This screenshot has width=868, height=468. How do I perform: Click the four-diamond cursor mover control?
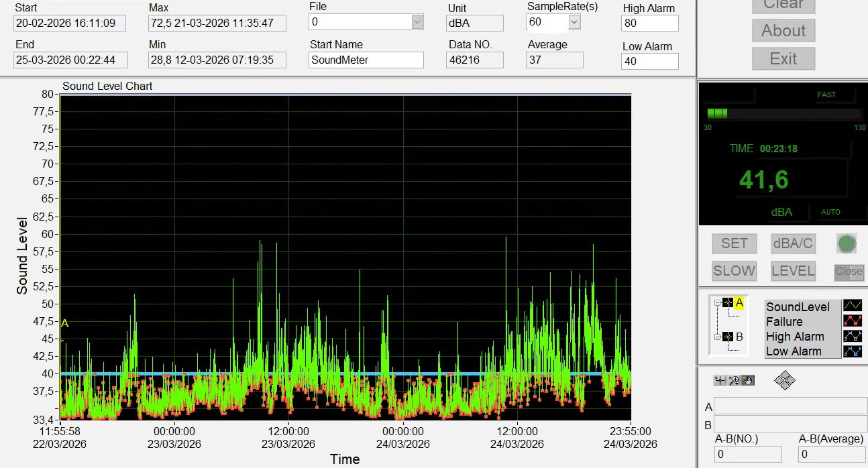click(784, 381)
